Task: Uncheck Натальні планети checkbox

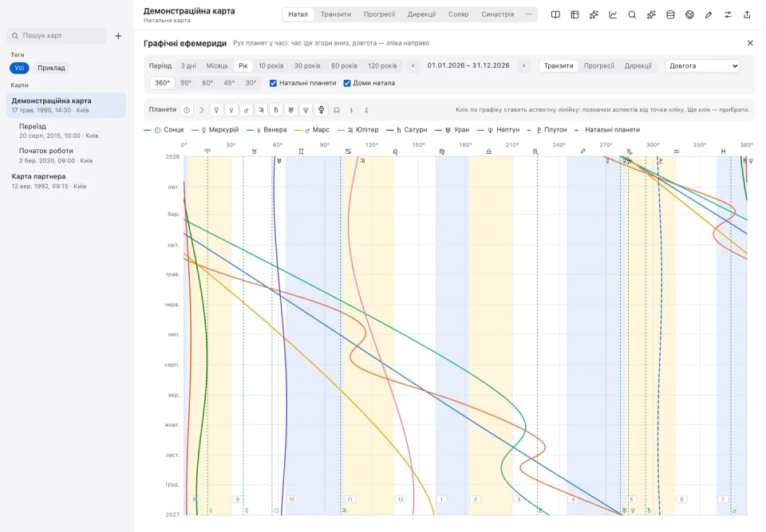Action: [x=273, y=83]
